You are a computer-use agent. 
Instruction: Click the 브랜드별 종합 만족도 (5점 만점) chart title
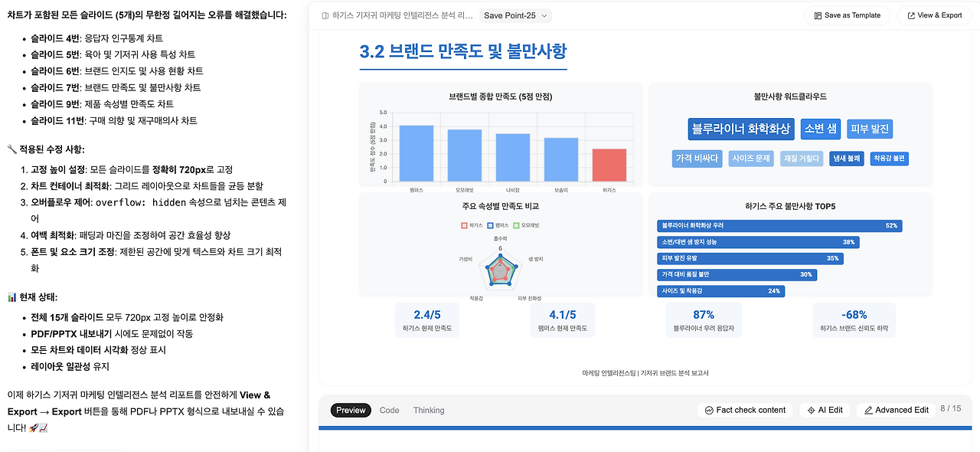click(x=501, y=97)
